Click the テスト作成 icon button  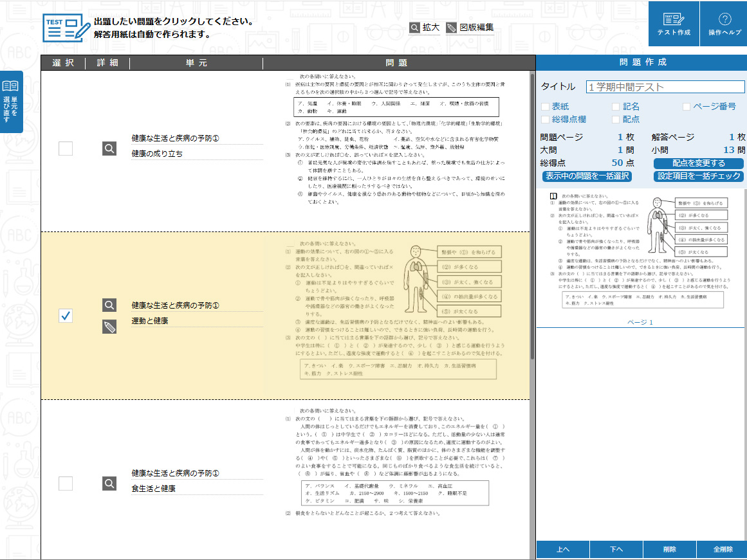[x=673, y=23]
